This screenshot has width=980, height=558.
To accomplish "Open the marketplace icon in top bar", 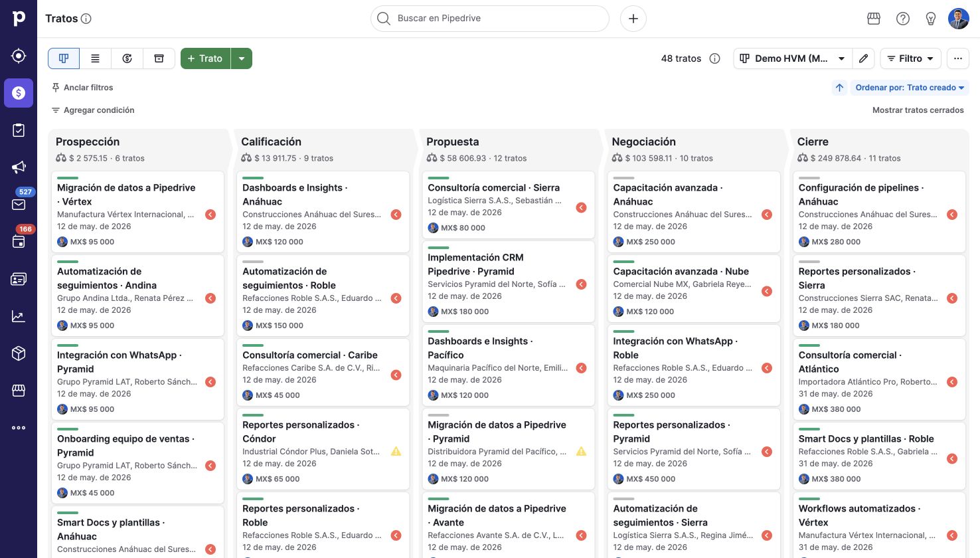I will [x=874, y=19].
